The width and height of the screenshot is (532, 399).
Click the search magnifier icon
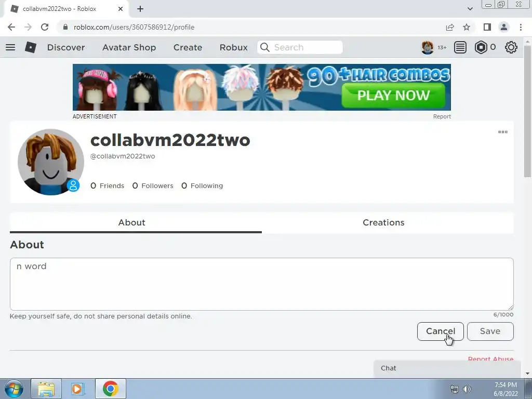click(x=265, y=47)
